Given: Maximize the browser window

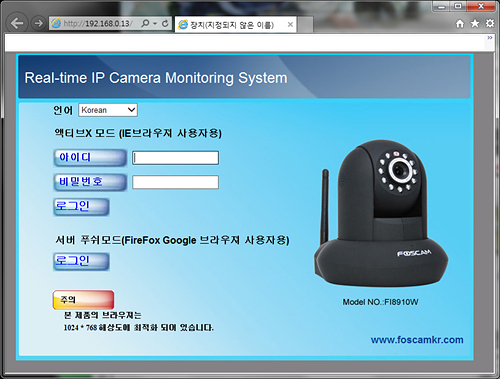Looking at the screenshot, I should pos(459,6).
